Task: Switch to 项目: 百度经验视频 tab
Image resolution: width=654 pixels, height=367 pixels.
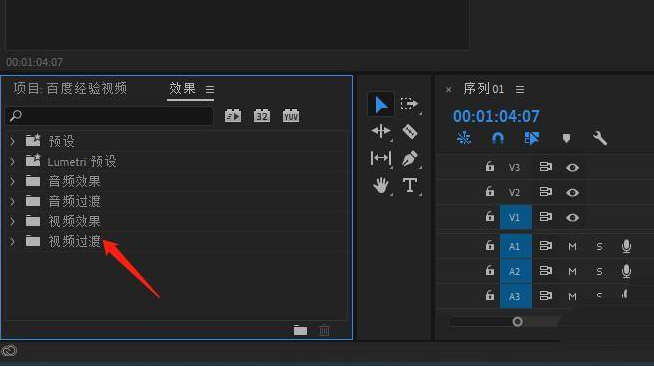Action: [70, 88]
